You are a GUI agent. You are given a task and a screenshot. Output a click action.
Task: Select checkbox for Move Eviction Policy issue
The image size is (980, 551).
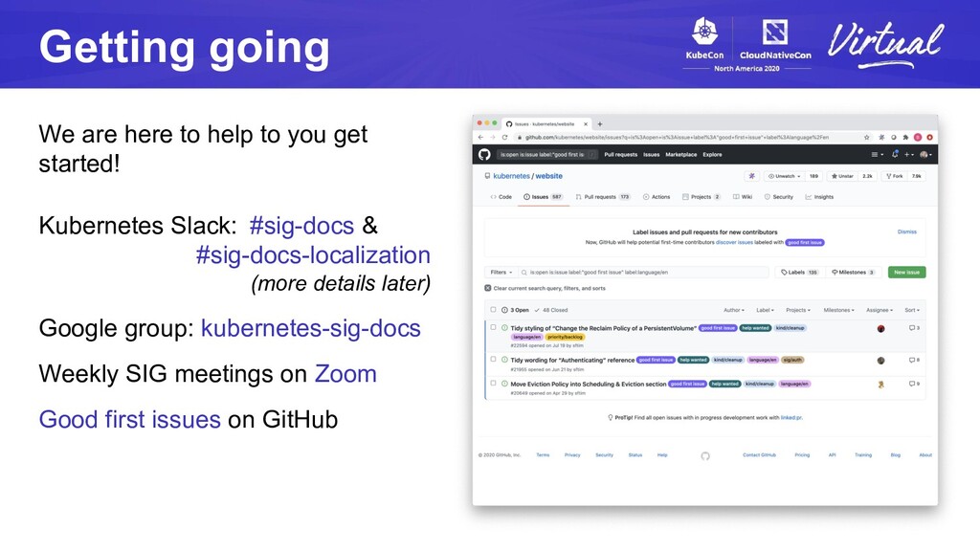493,383
